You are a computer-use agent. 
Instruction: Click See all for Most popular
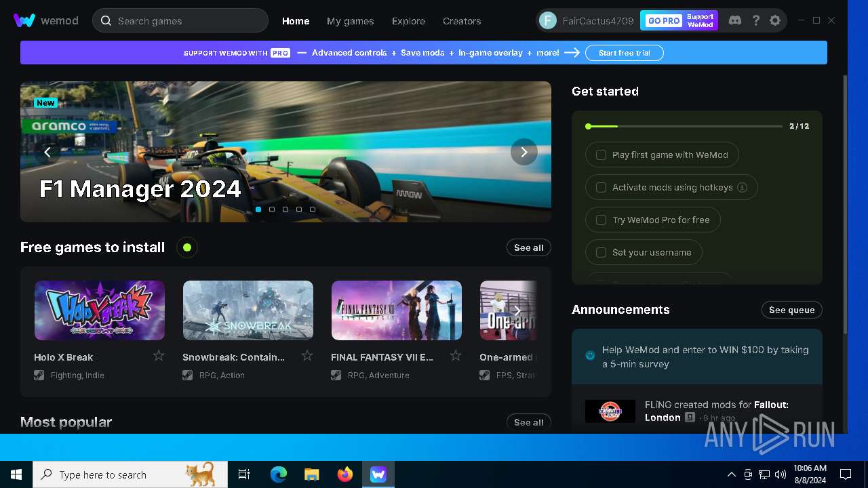point(529,422)
